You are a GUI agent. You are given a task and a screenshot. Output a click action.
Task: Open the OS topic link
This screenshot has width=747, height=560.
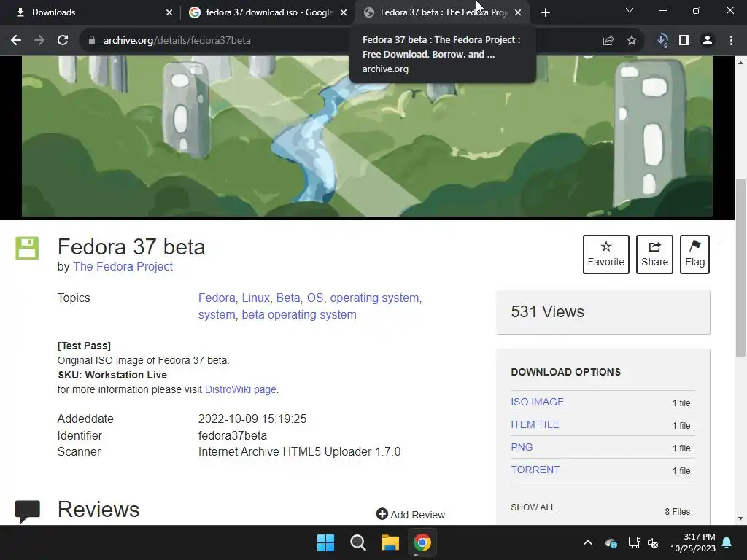(315, 298)
